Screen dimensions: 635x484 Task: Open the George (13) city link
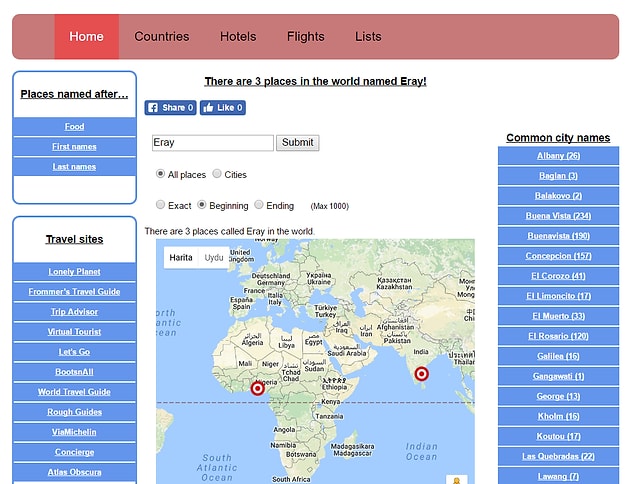pos(558,397)
